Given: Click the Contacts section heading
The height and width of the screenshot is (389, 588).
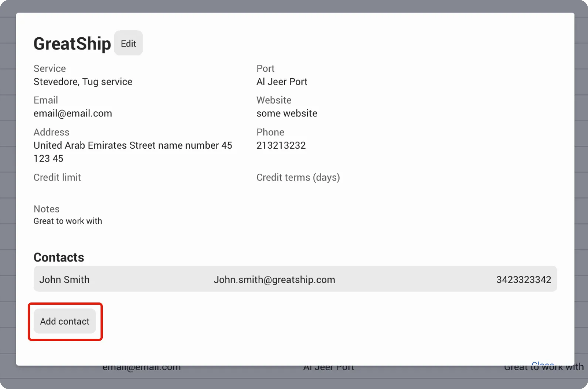Looking at the screenshot, I should click(x=59, y=257).
